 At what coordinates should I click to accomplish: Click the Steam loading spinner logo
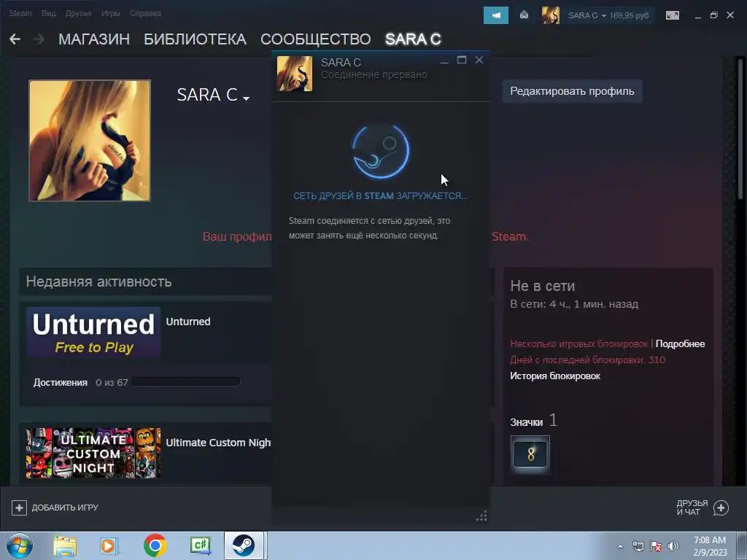(x=381, y=152)
